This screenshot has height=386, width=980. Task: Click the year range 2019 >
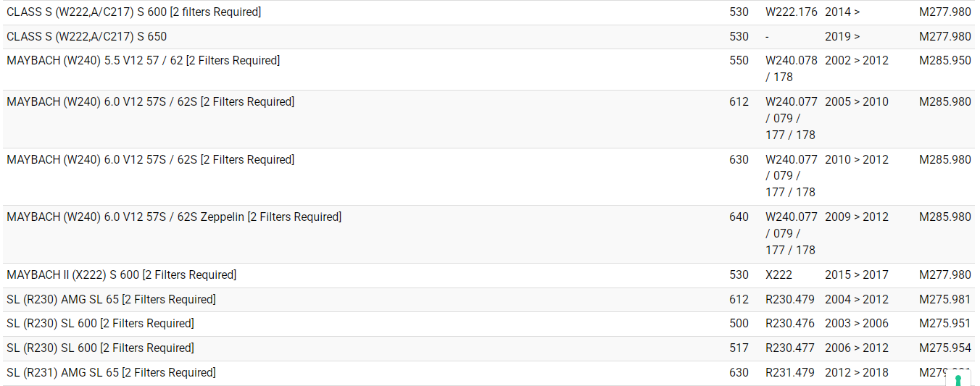click(x=842, y=37)
